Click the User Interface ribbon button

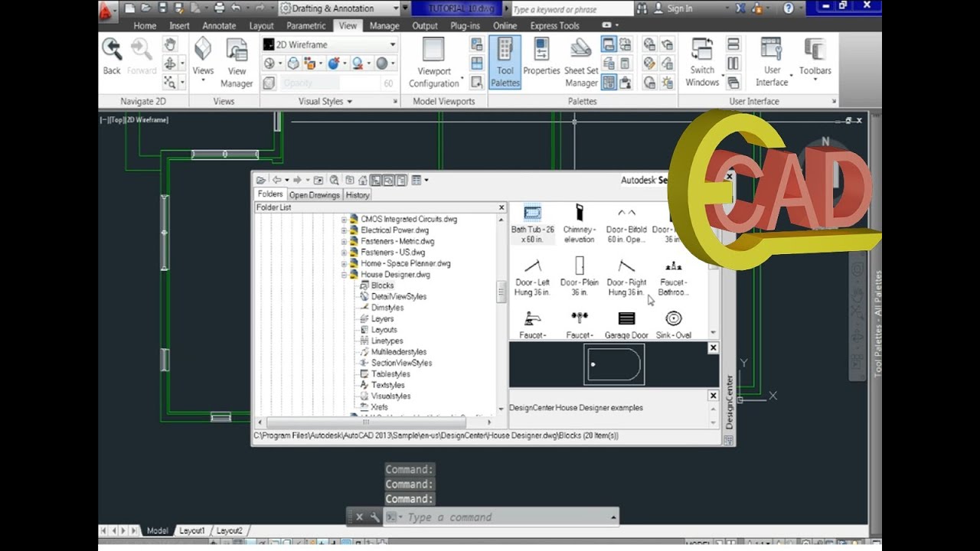click(x=772, y=63)
